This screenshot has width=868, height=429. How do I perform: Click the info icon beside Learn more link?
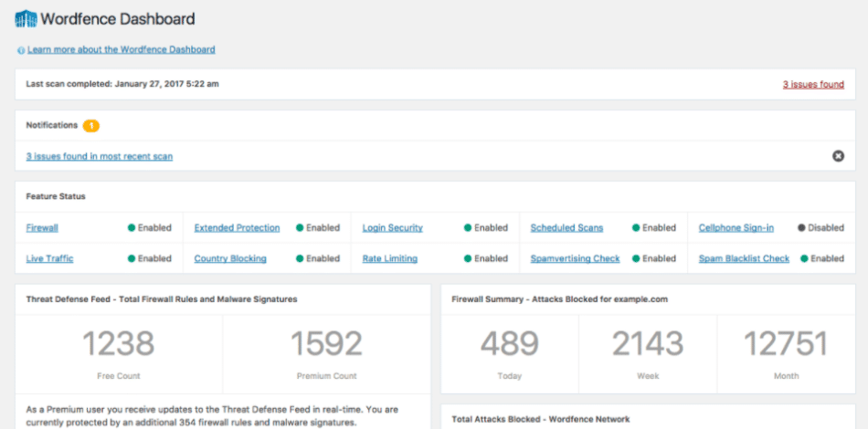pos(21,50)
